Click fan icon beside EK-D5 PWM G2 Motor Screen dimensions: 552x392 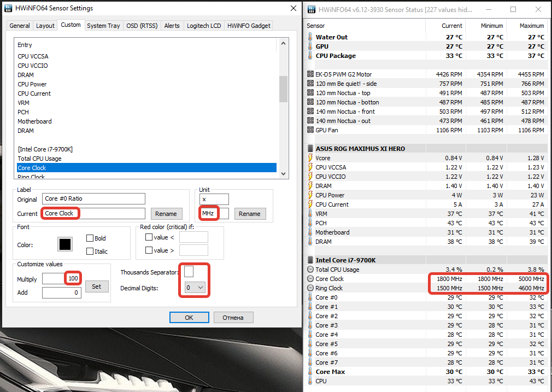310,74
